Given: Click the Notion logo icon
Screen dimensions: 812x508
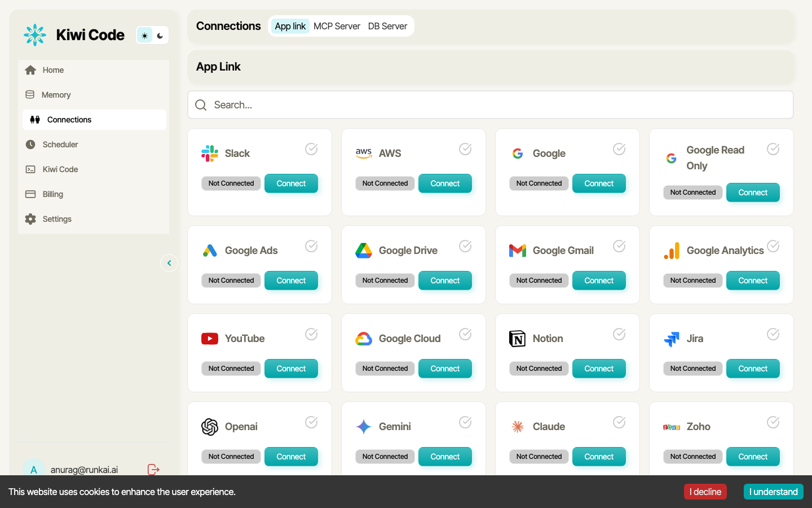Looking at the screenshot, I should [518, 339].
